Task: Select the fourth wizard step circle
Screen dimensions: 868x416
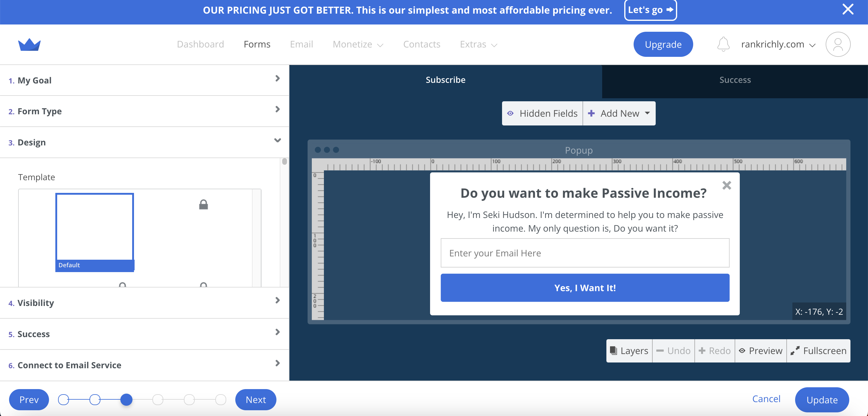Action: pyautogui.click(x=158, y=400)
